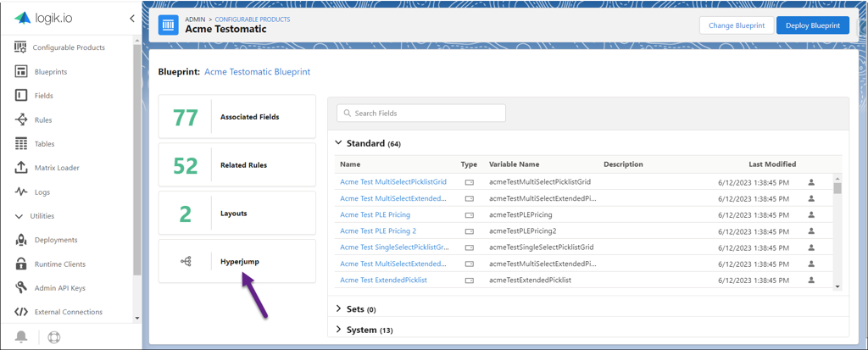Click the acmeTestPLEPricing2 variable name

coord(522,231)
